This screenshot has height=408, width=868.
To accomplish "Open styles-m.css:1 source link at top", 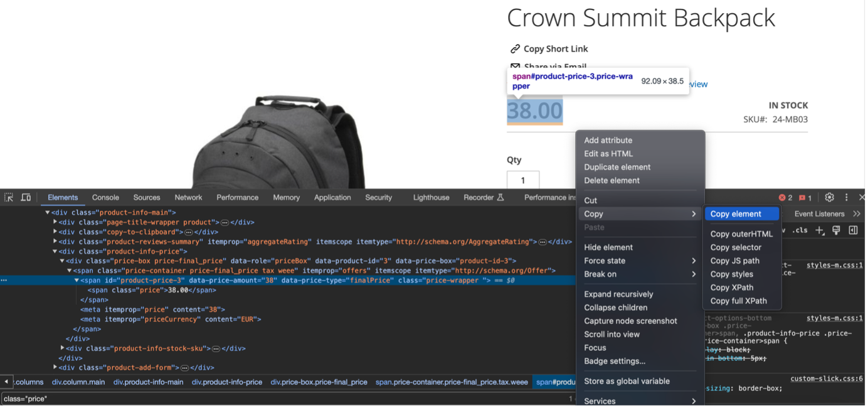I will pos(834,266).
